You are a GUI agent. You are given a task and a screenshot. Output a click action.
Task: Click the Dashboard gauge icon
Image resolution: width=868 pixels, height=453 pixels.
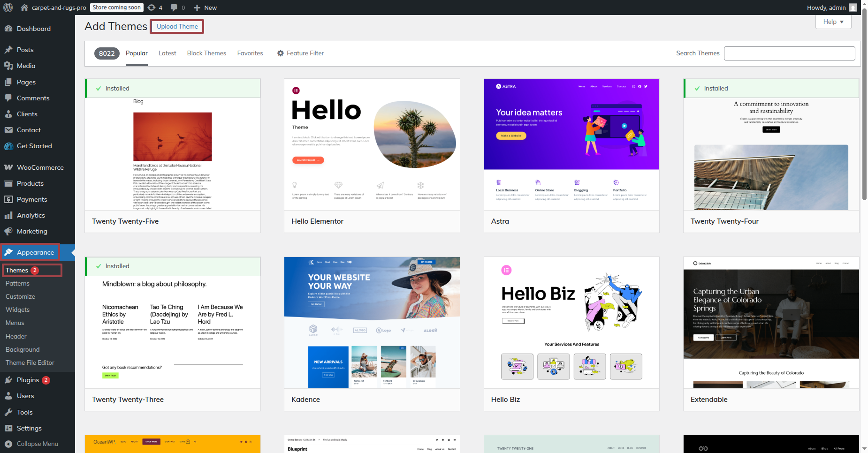[x=8, y=29]
